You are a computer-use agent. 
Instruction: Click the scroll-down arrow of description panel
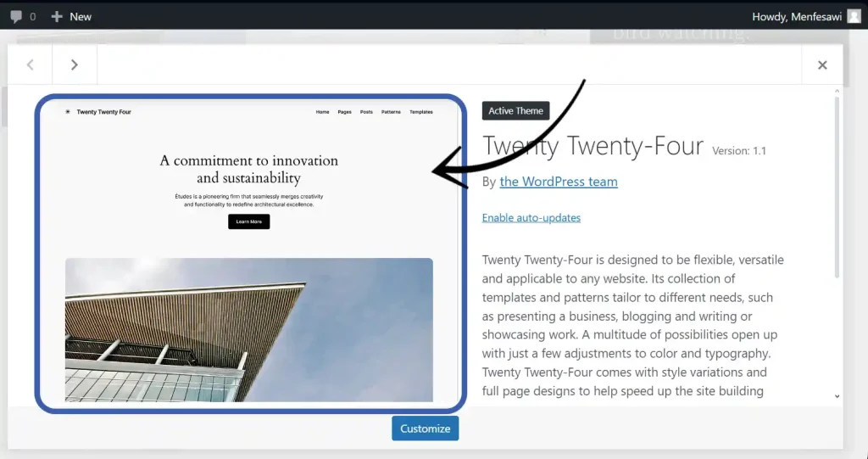(837, 395)
